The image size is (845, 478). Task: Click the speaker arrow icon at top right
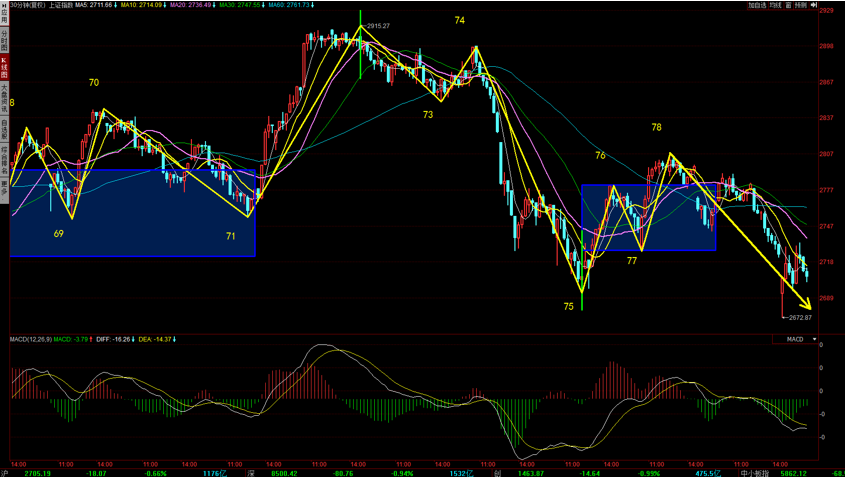pyautogui.click(x=815, y=5)
